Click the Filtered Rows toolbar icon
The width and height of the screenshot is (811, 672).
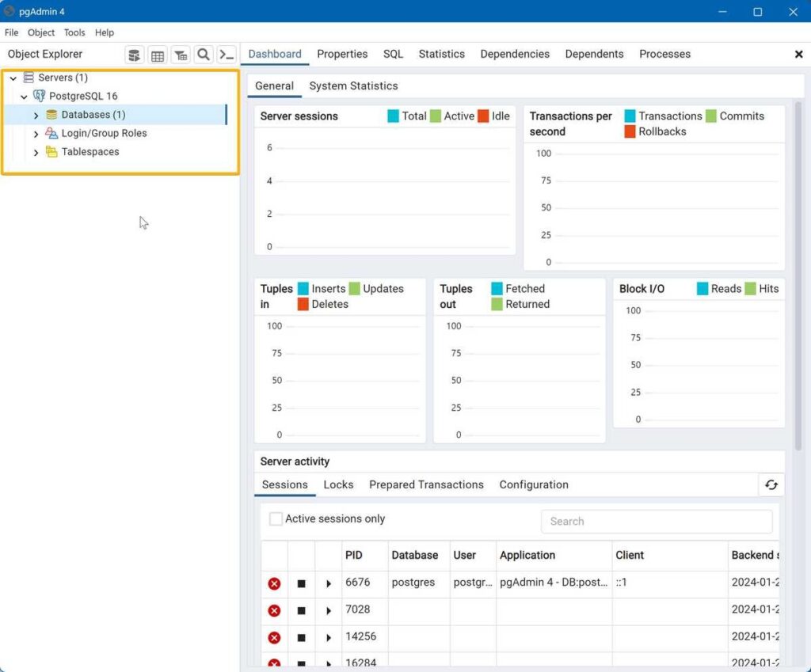coord(181,55)
